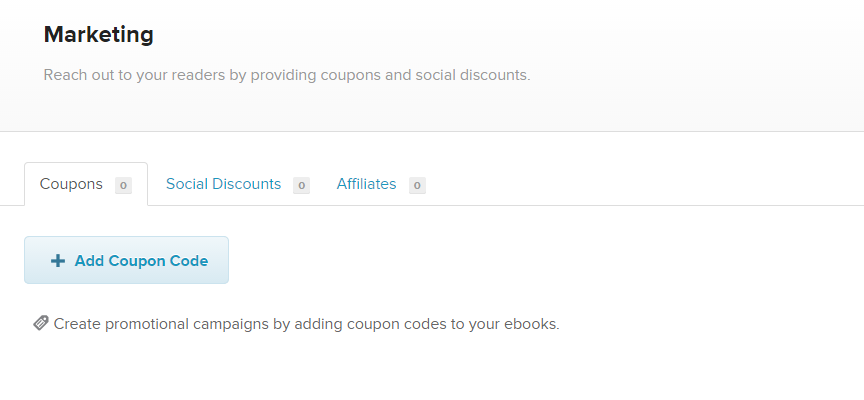Click the word 'Coupons' in the active tab

tap(71, 184)
